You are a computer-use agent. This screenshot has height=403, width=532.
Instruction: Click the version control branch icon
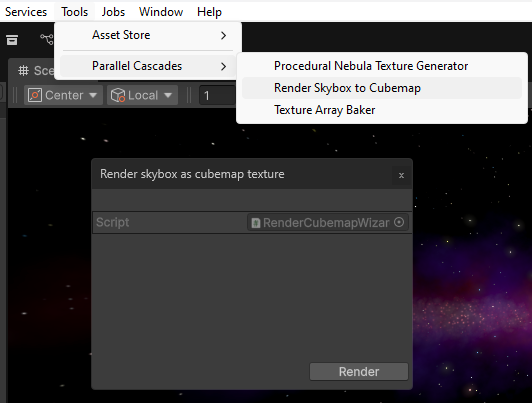tap(47, 39)
